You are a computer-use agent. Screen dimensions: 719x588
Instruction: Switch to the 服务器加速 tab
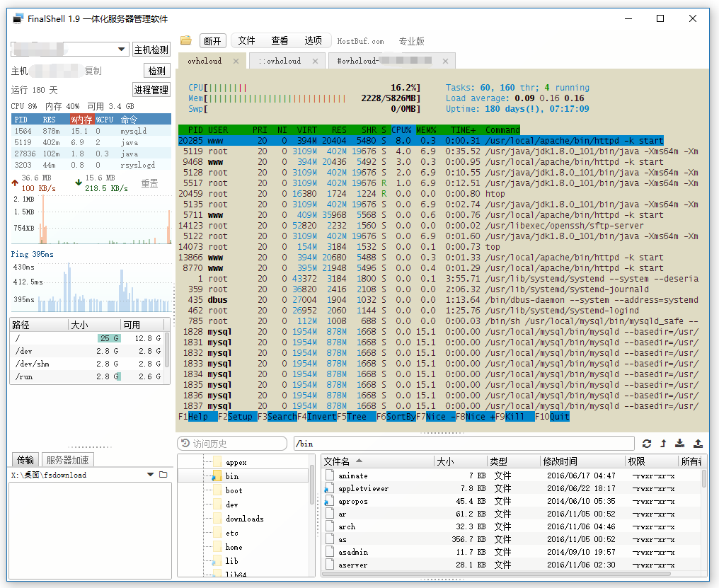67,460
